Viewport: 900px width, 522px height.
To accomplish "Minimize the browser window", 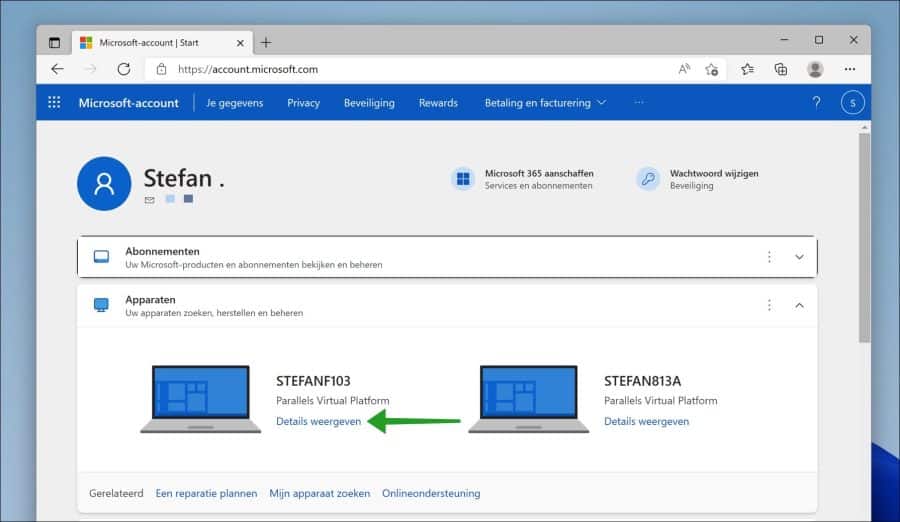I will (784, 40).
